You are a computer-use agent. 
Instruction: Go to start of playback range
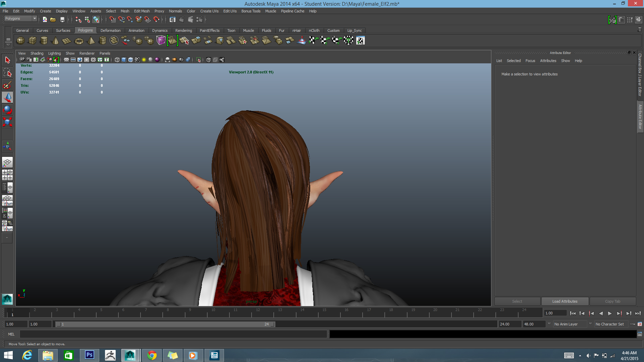(x=573, y=313)
